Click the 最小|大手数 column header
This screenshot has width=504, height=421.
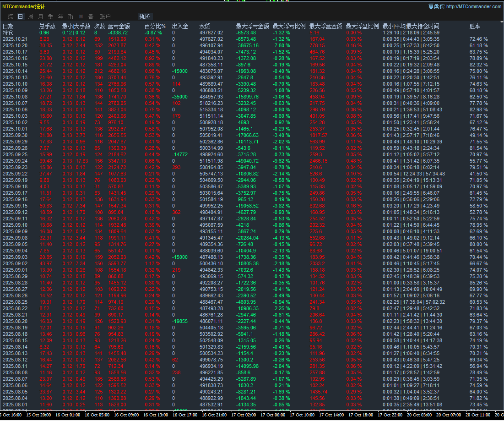tap(76, 27)
